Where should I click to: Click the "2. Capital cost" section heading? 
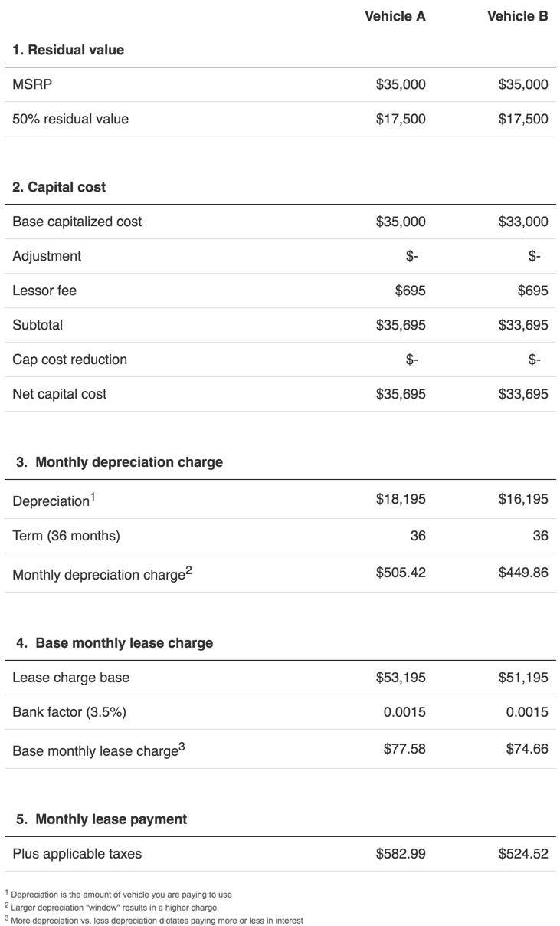59,187
